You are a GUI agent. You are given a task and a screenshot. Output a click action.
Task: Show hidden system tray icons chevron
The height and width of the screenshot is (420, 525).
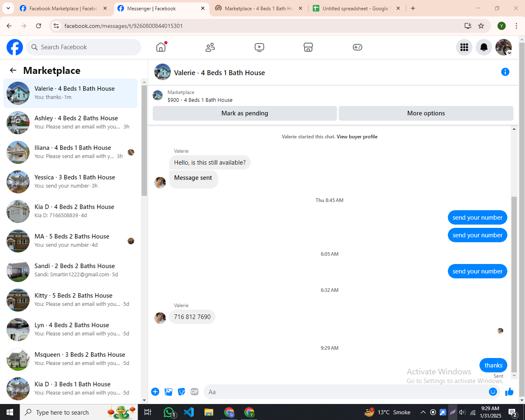pyautogui.click(x=423, y=412)
